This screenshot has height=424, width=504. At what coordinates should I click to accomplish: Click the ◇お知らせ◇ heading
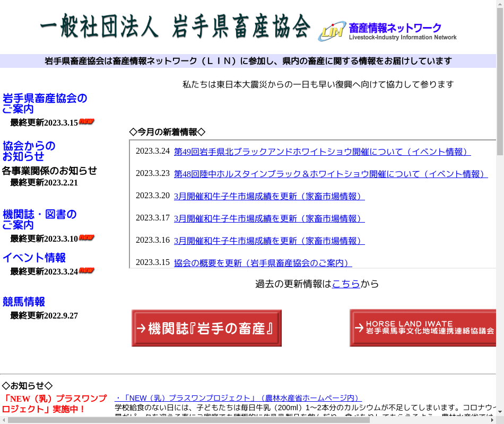click(x=27, y=385)
